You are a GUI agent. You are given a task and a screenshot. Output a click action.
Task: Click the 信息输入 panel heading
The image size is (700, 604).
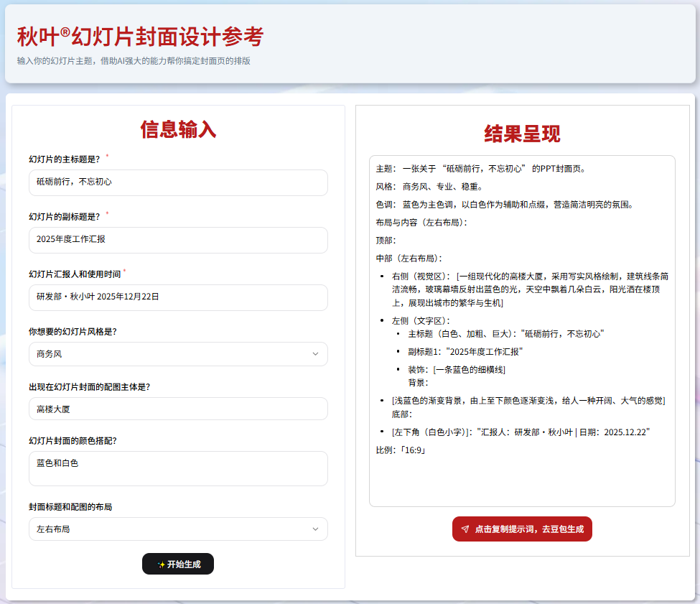tap(177, 129)
